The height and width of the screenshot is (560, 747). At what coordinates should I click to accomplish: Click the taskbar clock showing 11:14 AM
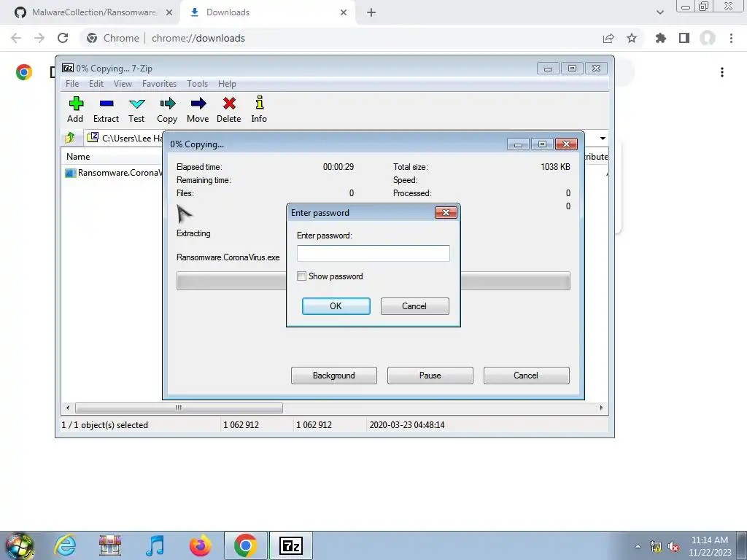coord(710,546)
